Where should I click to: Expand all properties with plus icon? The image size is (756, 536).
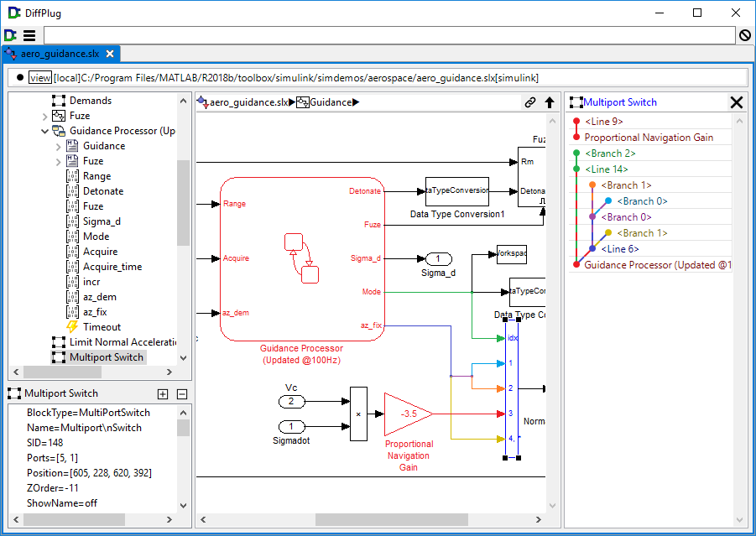pyautogui.click(x=163, y=393)
